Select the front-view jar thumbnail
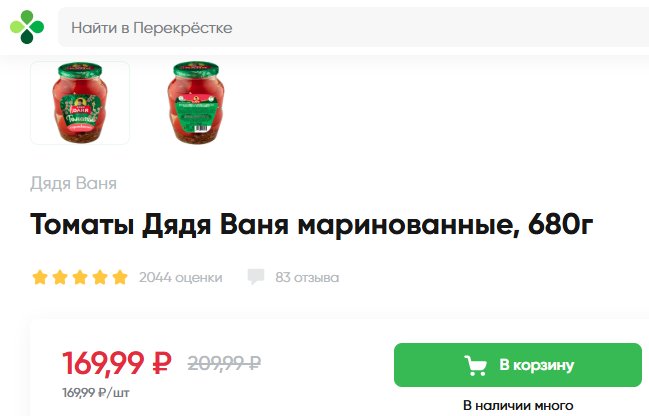Viewport: 649px width, 416px height. click(x=80, y=103)
